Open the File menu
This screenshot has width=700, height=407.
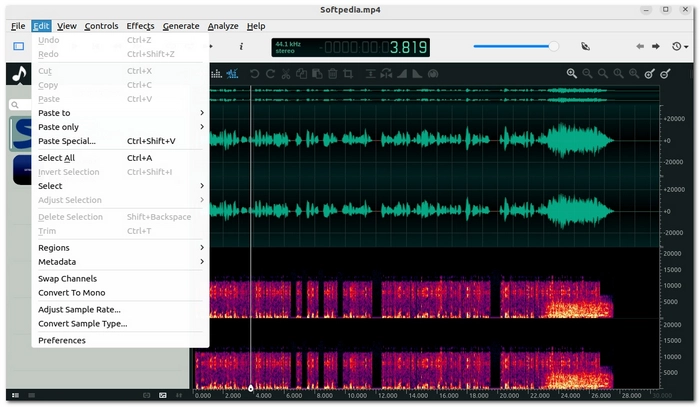click(x=18, y=26)
